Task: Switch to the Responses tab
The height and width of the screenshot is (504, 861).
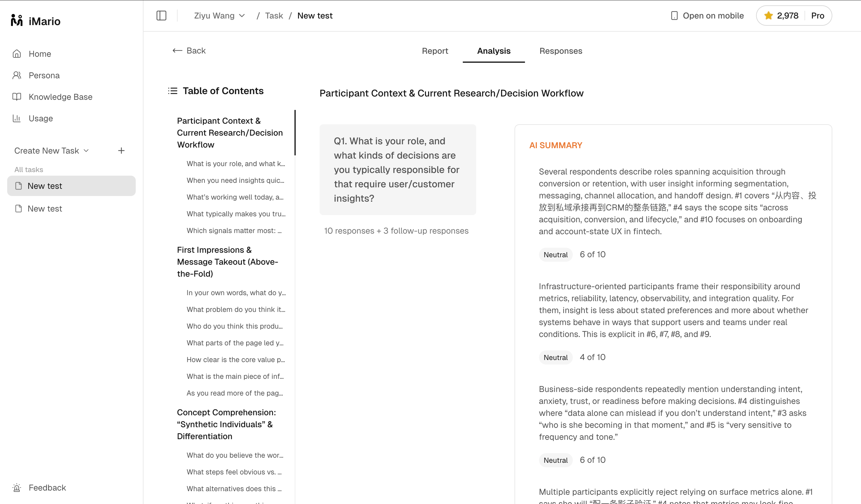Action: 561,51
